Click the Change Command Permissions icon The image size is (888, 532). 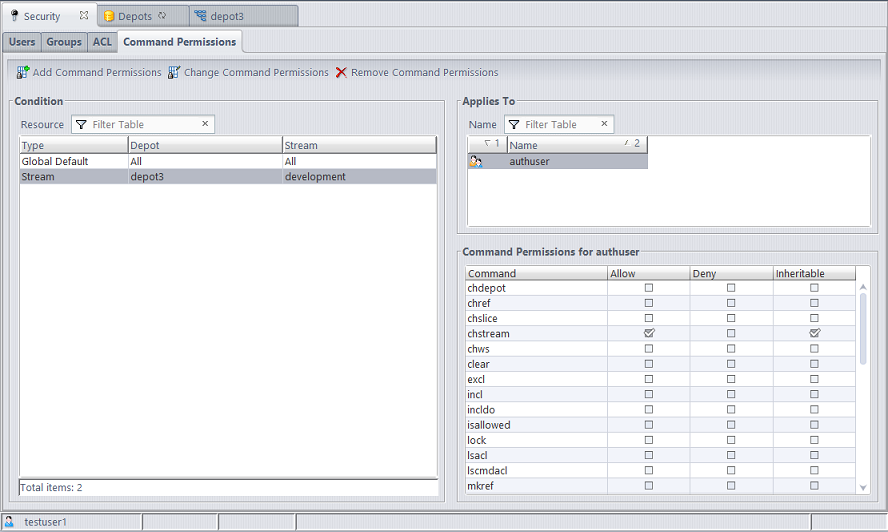174,72
